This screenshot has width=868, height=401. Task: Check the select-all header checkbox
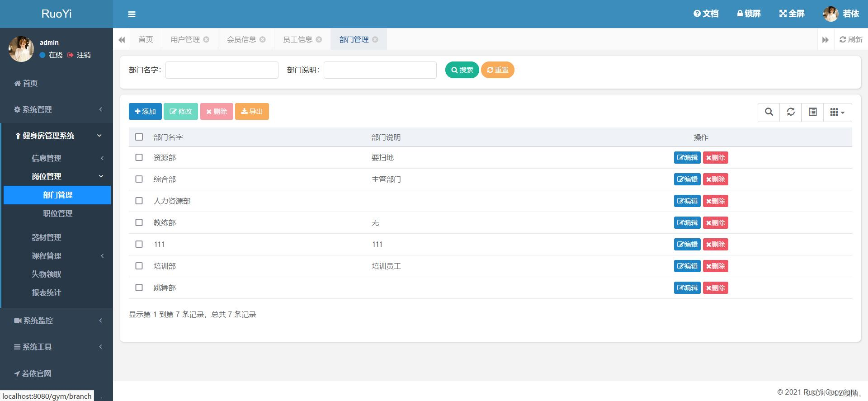point(139,137)
